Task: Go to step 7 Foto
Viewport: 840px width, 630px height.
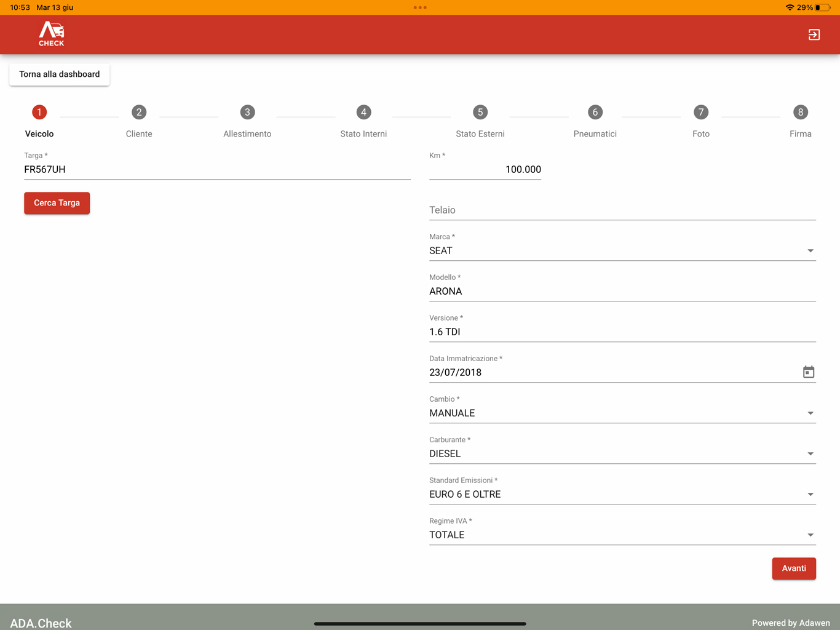Action: tap(700, 113)
